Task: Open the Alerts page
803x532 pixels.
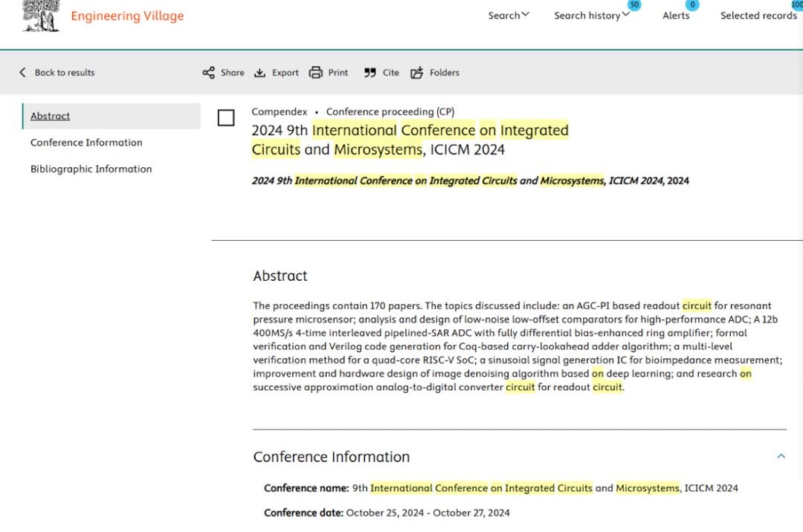Action: (676, 16)
